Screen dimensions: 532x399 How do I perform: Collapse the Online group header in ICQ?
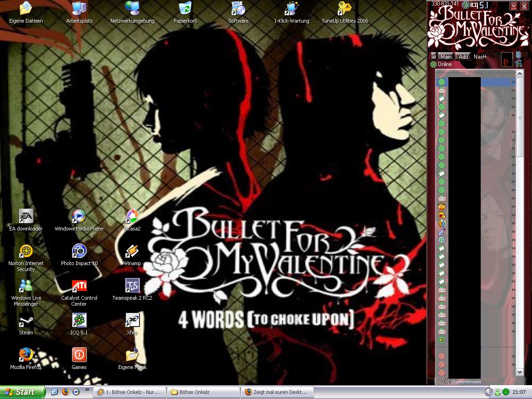click(475, 73)
